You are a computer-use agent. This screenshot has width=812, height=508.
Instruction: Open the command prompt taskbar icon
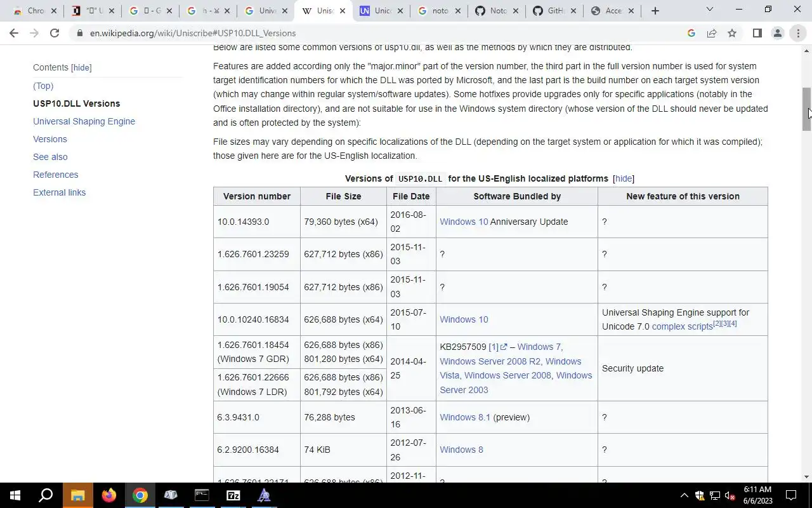pyautogui.click(x=202, y=495)
